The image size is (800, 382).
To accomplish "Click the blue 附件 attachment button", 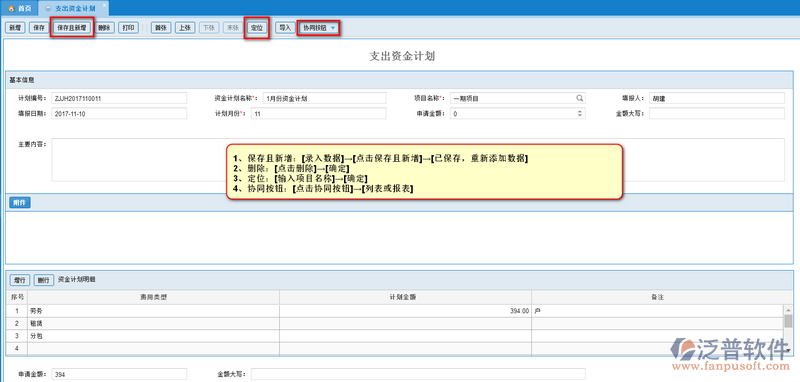I will pos(20,203).
